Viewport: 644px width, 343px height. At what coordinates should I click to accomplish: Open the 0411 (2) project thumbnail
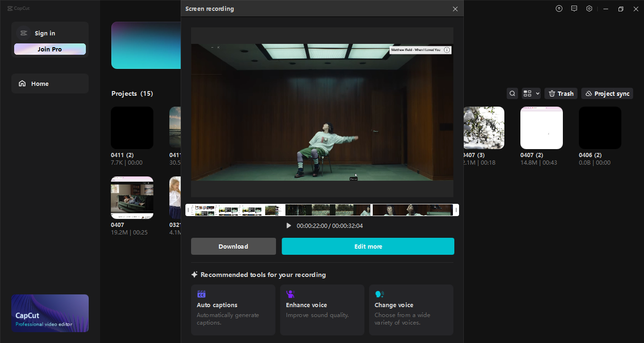point(132,128)
